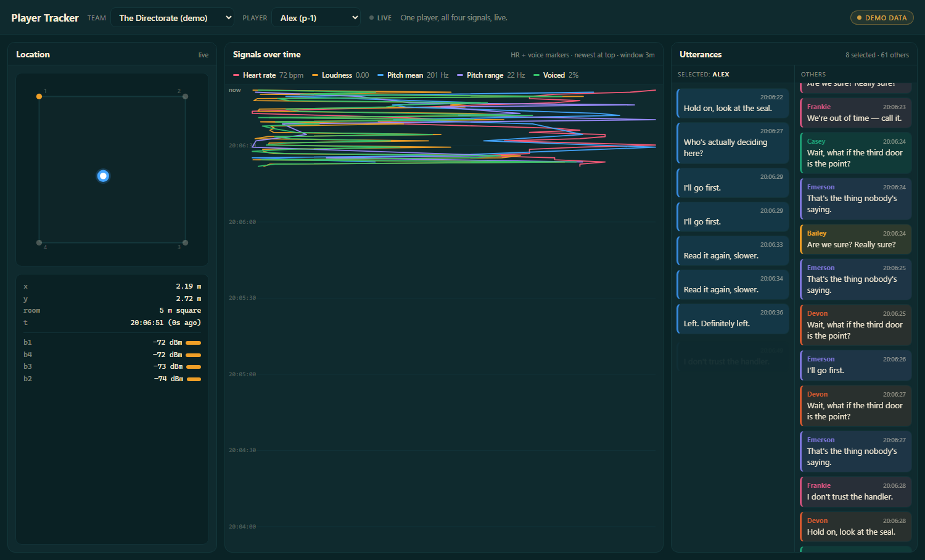
Task: Toggle the Pitch range legend entry
Action: (491, 75)
